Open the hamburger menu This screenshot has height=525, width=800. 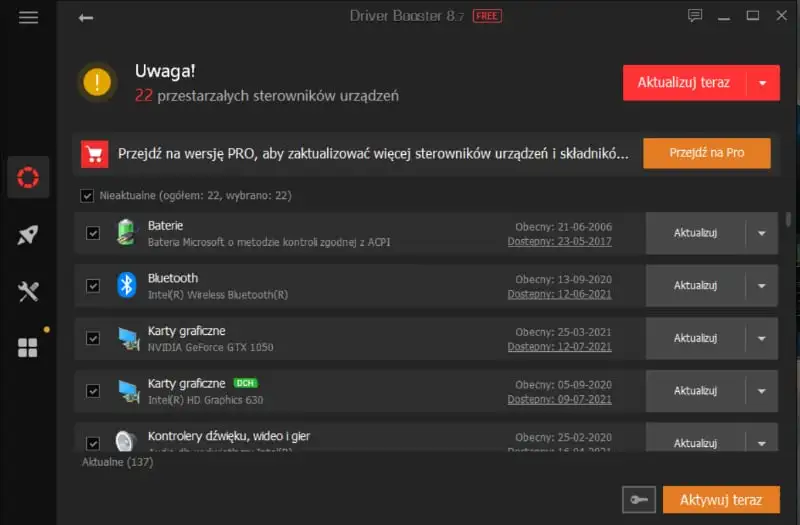tap(29, 18)
